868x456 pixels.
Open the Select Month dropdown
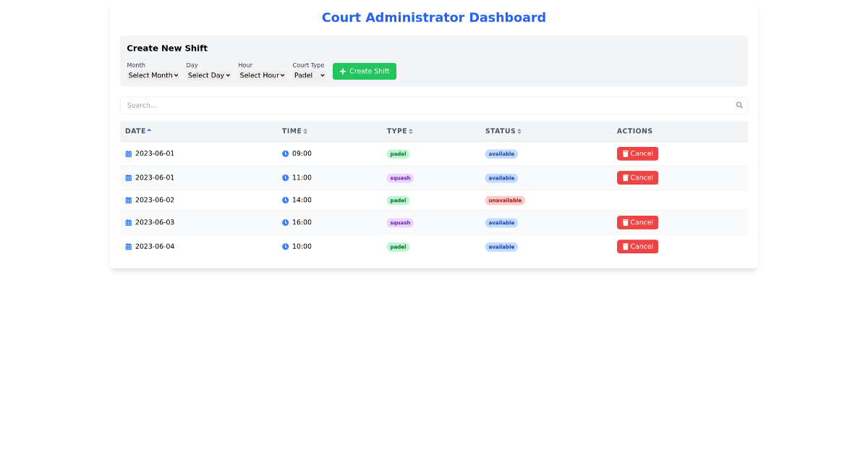click(x=153, y=75)
